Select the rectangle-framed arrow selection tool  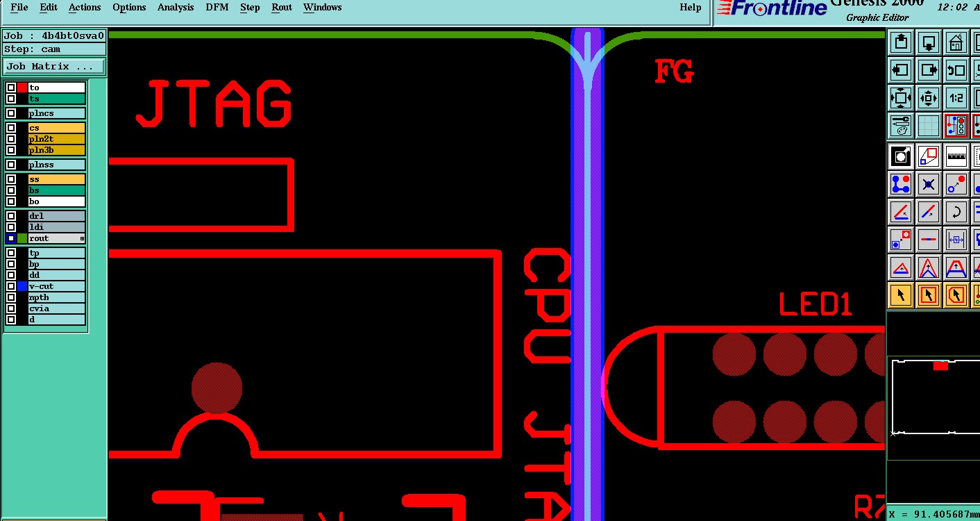(x=929, y=295)
